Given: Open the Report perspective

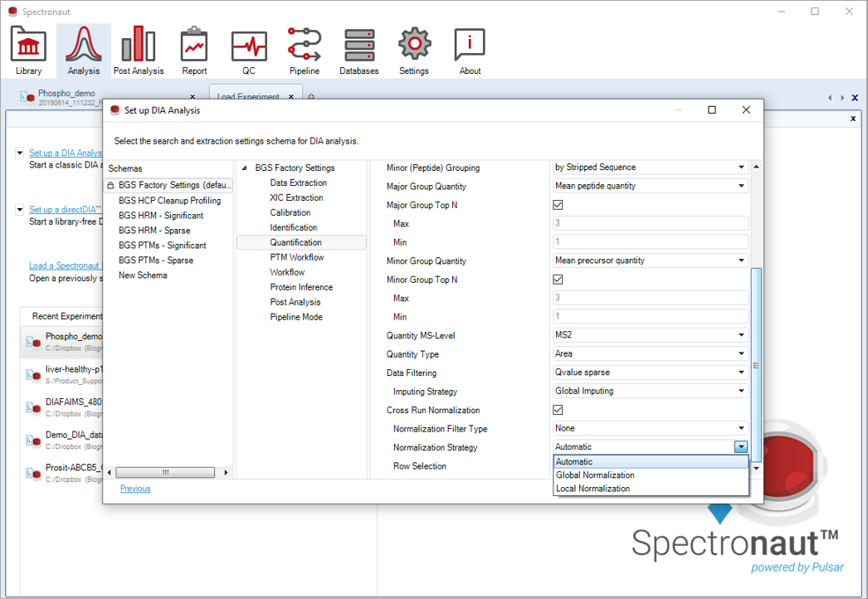Looking at the screenshot, I should (x=194, y=51).
